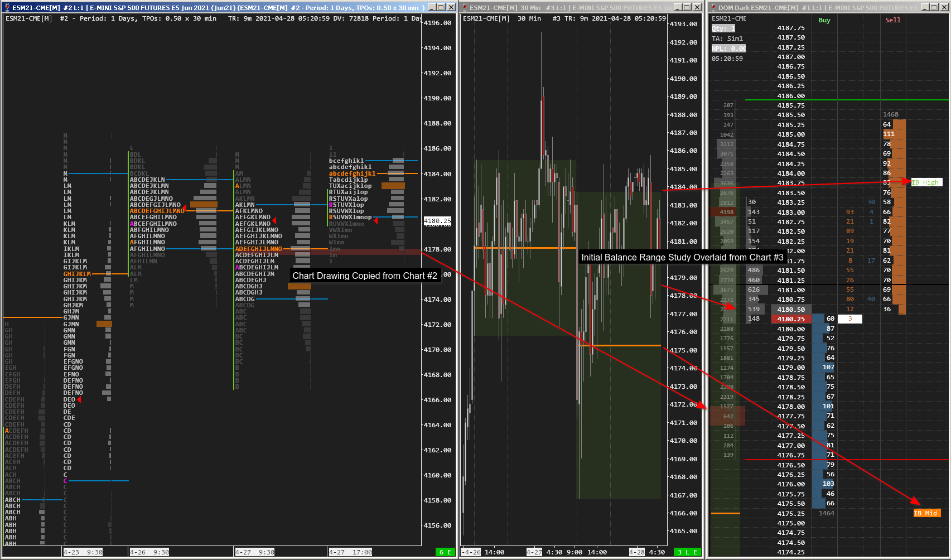Minimize the 30 Min chart #3 window
Image resolution: width=951 pixels, height=560 pixels.
(x=678, y=7)
